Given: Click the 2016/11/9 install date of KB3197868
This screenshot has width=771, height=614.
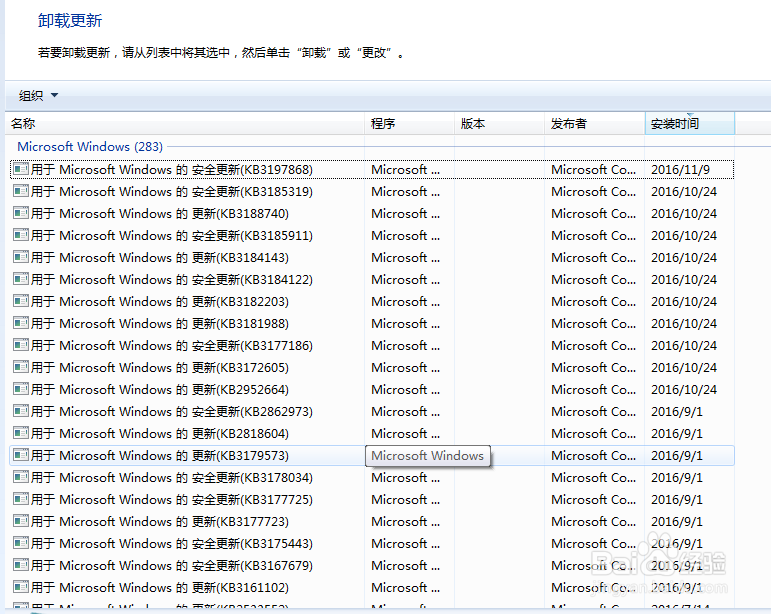Looking at the screenshot, I should [x=681, y=170].
